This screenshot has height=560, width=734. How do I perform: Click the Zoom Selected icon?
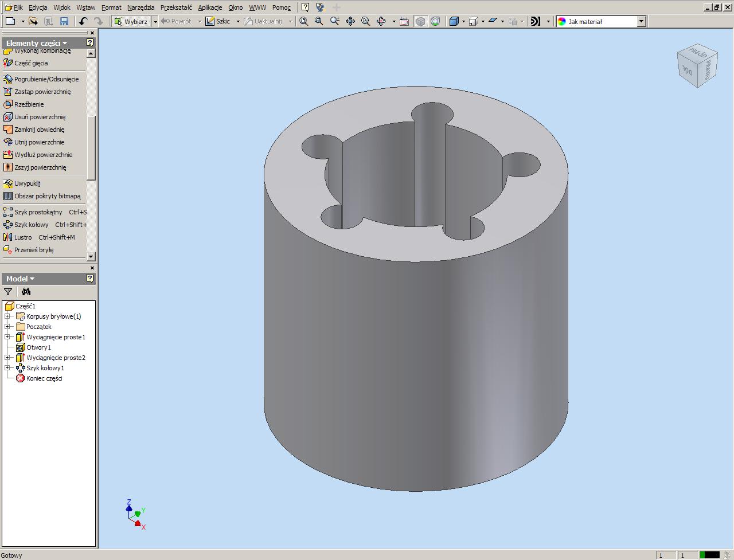[x=366, y=21]
